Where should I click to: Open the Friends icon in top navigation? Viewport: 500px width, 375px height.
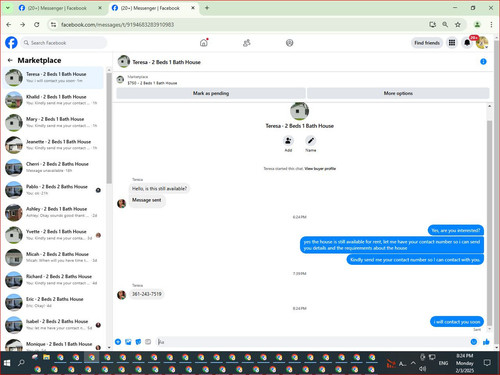click(247, 43)
